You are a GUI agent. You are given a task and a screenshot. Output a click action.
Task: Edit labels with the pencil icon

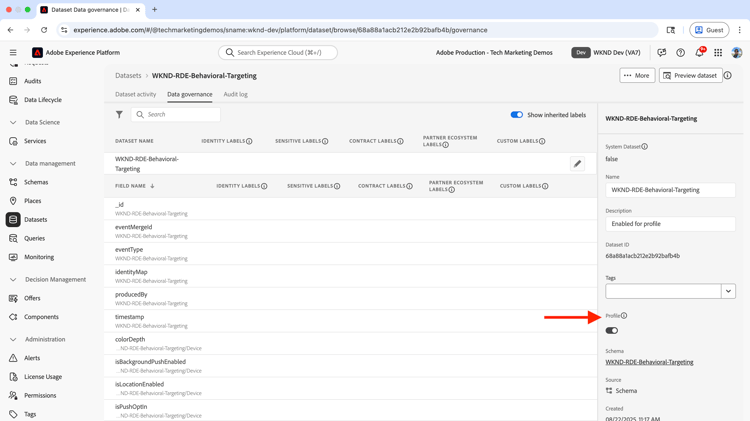(x=577, y=164)
